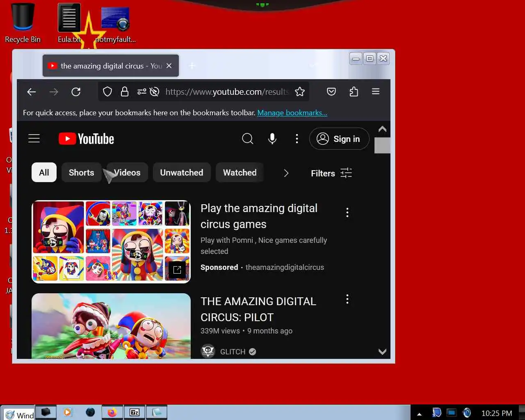Open the search Filters panel

click(x=331, y=173)
